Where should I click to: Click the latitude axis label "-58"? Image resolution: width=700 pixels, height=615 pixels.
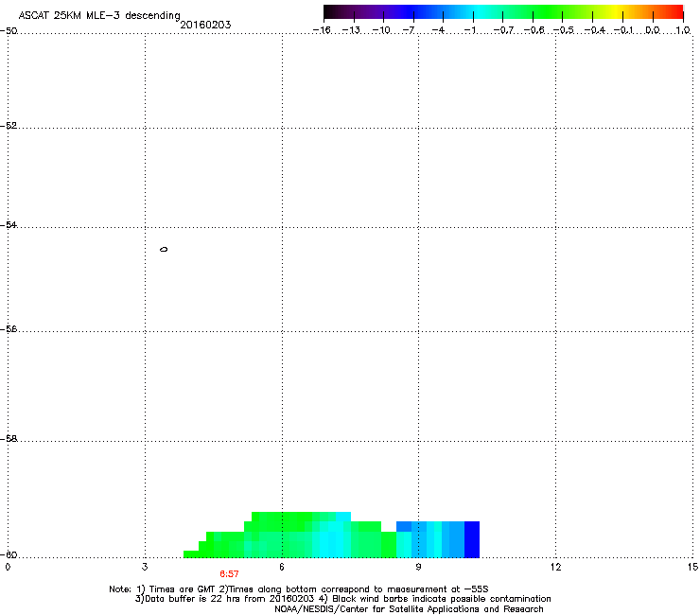tap(9, 439)
